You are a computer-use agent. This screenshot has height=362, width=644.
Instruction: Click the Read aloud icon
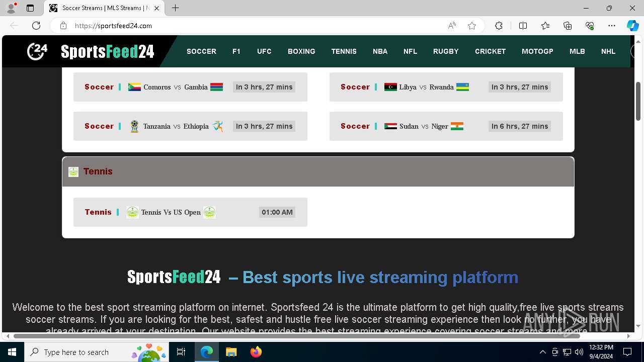click(x=452, y=26)
